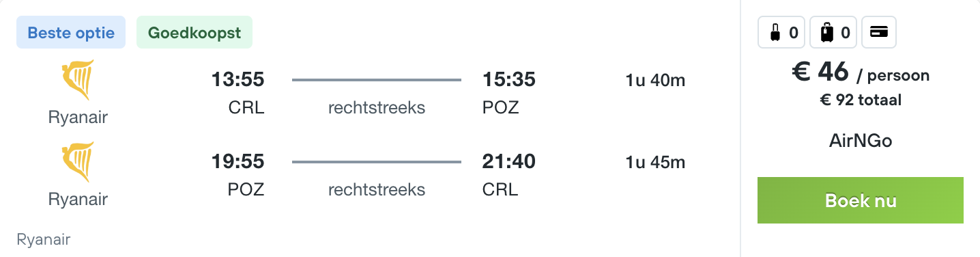Click the return flight Ryanair harp logo

[78, 163]
